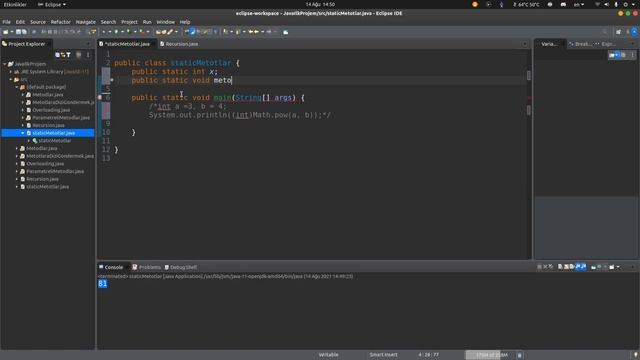This screenshot has height=360, width=640.
Task: Open the Breakpoints view tab
Action: click(580, 44)
